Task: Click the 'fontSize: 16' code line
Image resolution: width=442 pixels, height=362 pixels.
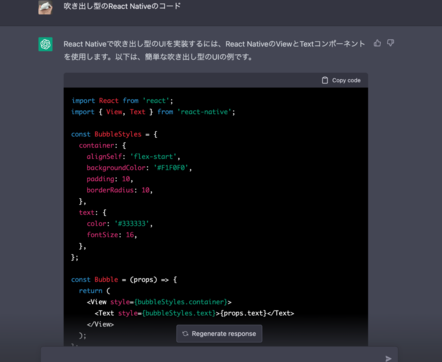Action: pos(112,235)
